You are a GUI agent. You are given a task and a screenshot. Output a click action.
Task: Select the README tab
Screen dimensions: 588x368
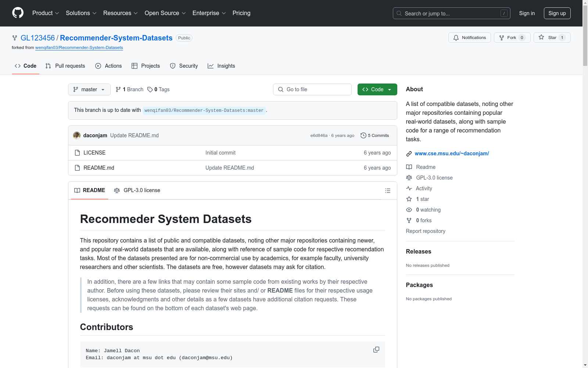pyautogui.click(x=90, y=190)
